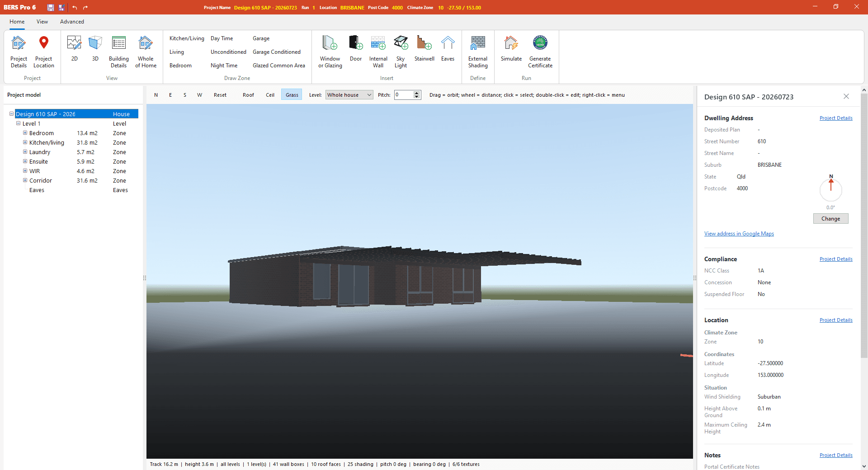This screenshot has height=470, width=868.
Task: Insert a Stairwell
Action: [x=424, y=48]
